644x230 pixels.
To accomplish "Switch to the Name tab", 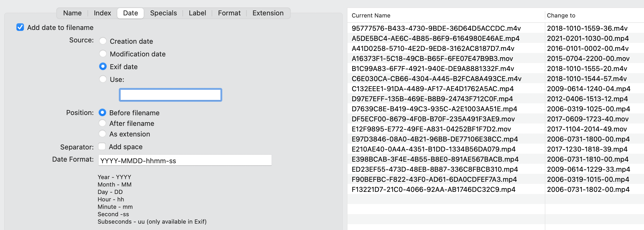I will 72,13.
